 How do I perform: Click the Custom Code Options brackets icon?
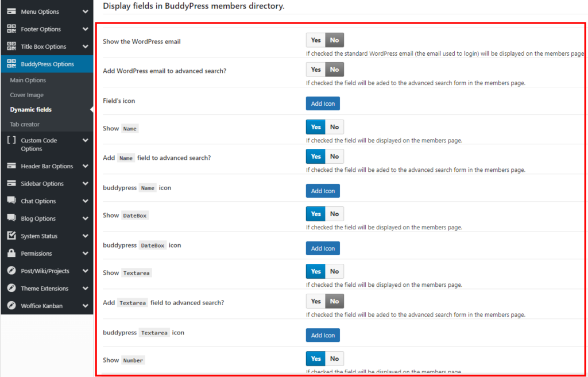[x=11, y=140]
